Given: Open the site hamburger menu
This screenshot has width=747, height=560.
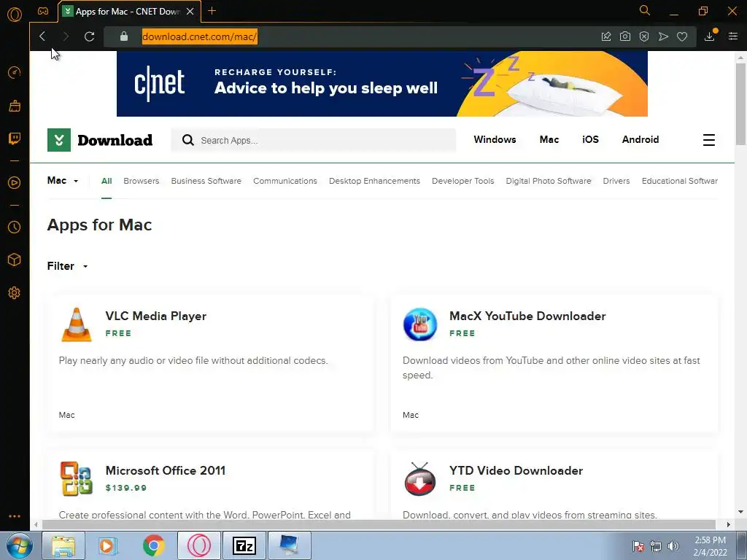Looking at the screenshot, I should pos(709,140).
